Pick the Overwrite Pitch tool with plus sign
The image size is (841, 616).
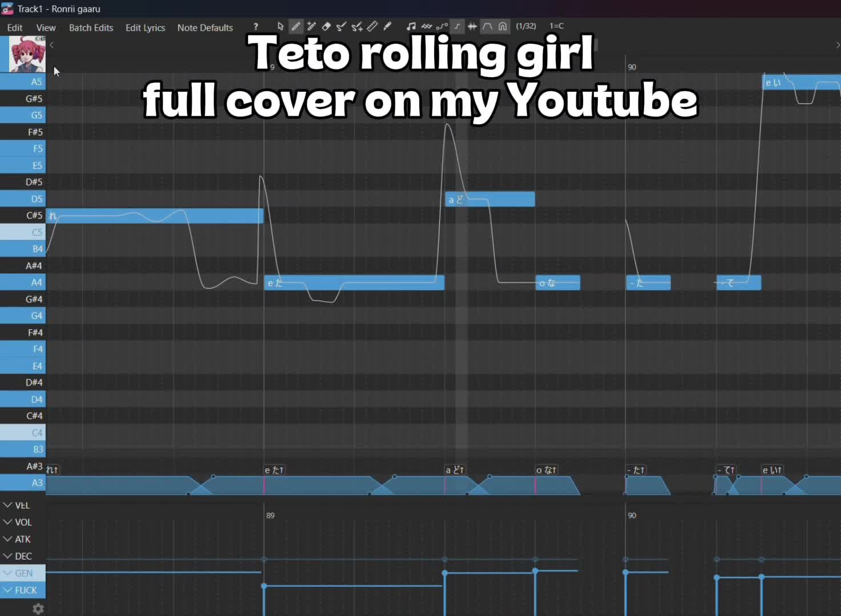pos(357,26)
